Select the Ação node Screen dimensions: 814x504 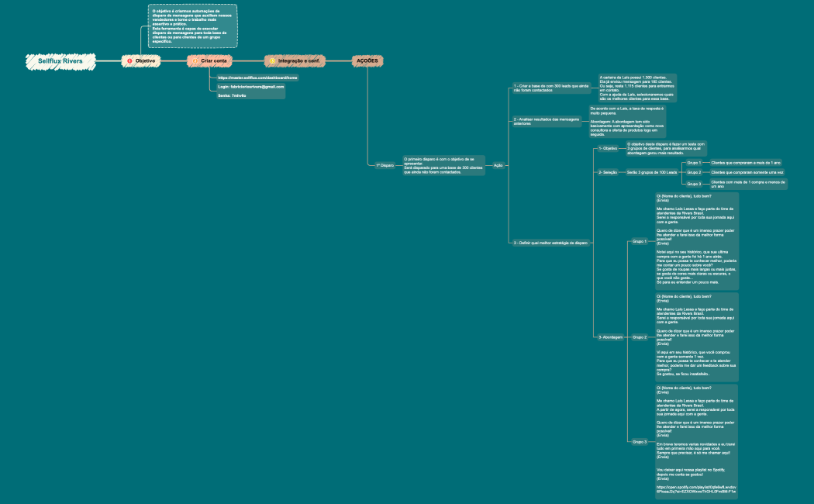point(498,165)
